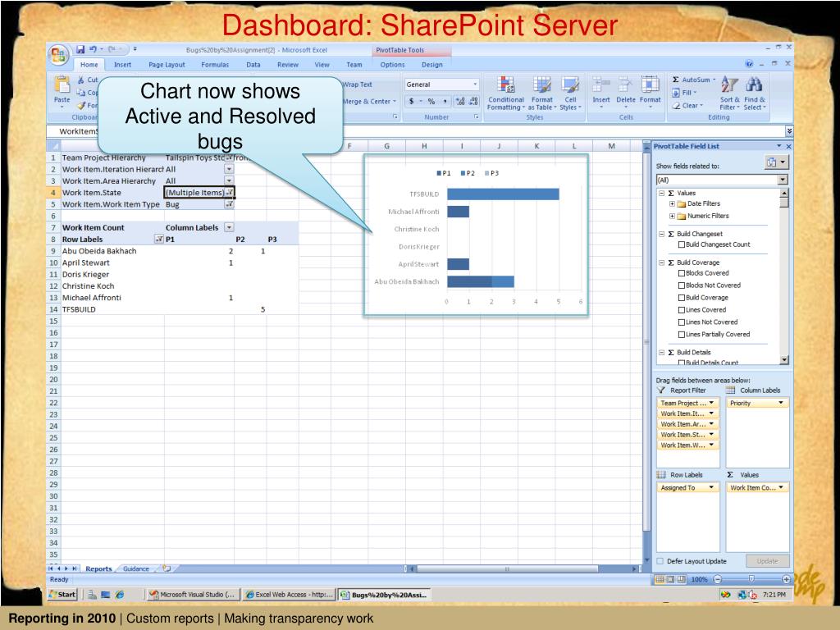840x630 pixels.
Task: Open Row Labels filter dropdown
Action: (158, 239)
